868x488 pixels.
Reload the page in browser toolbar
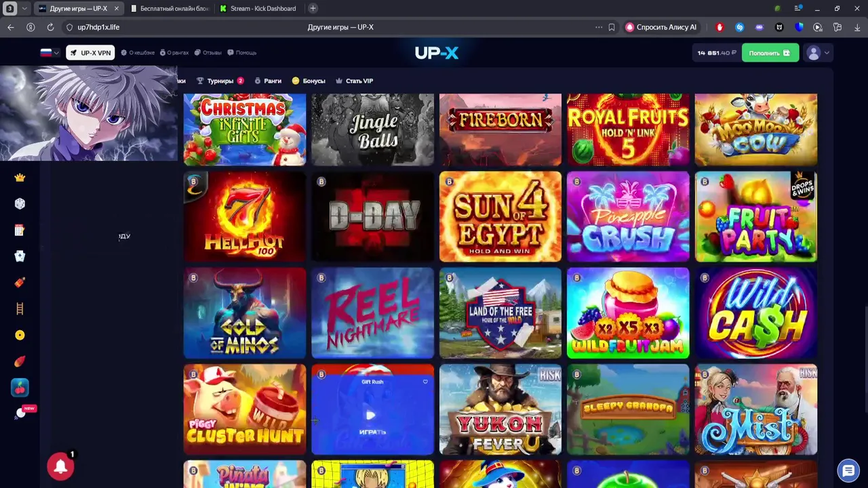point(50,27)
